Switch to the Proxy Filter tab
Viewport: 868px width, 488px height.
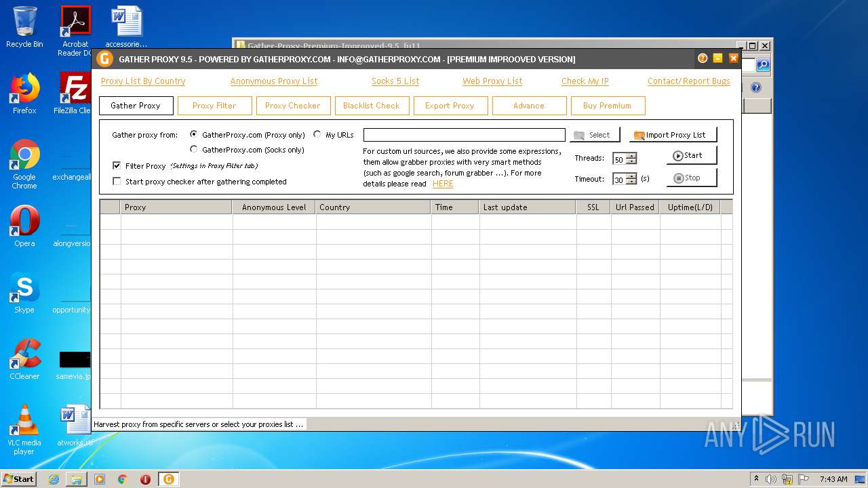(214, 106)
